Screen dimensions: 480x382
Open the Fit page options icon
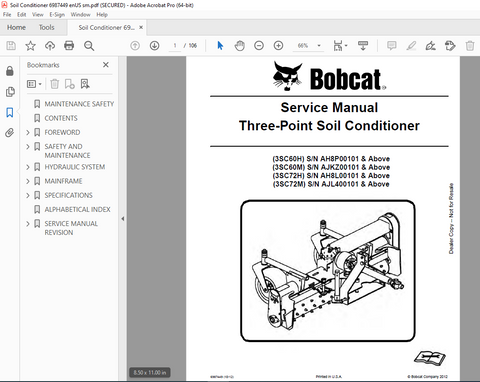click(x=340, y=46)
